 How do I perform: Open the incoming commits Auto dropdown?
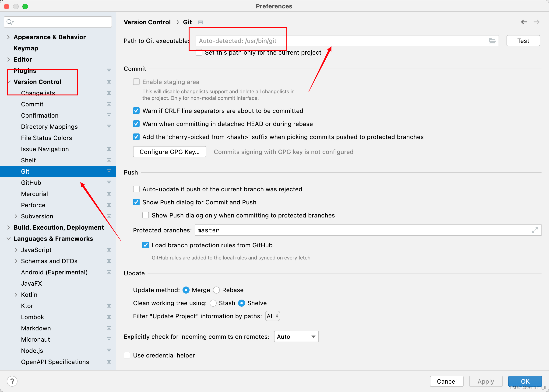click(296, 336)
